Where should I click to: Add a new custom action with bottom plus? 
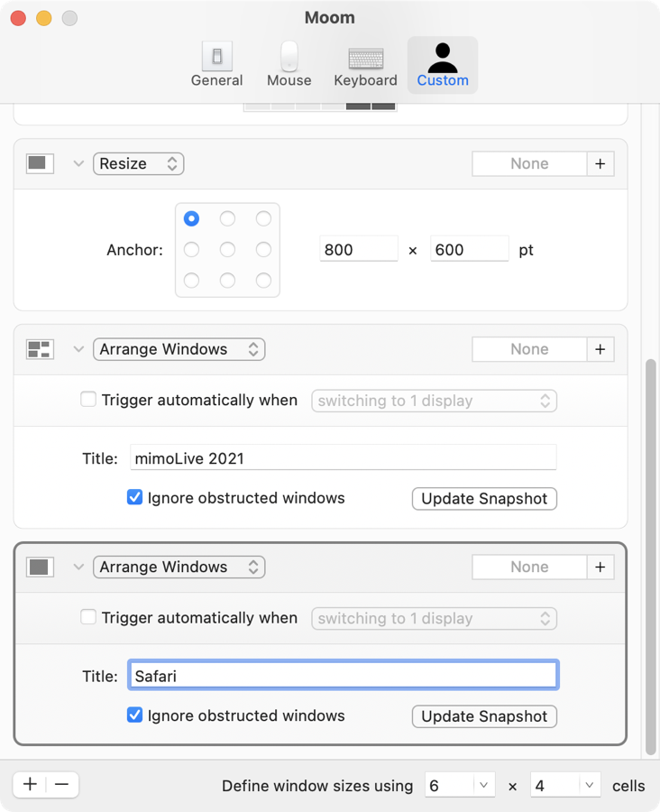[30, 784]
